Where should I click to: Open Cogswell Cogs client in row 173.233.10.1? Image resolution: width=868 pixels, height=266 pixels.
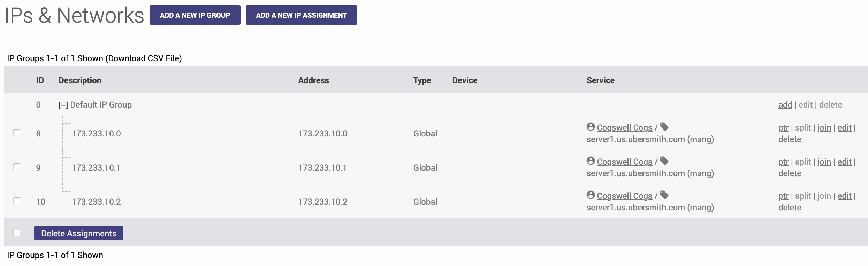[624, 162]
